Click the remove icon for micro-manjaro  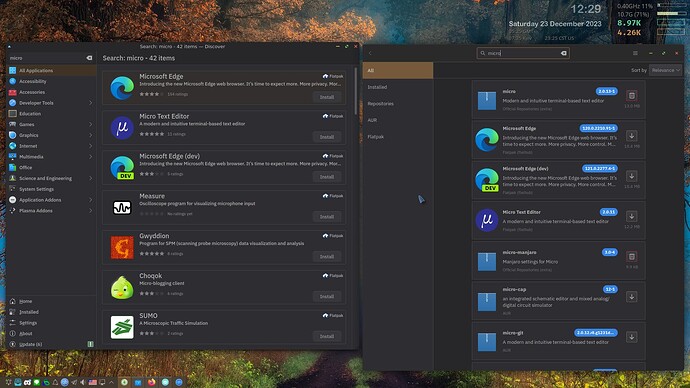631,256
